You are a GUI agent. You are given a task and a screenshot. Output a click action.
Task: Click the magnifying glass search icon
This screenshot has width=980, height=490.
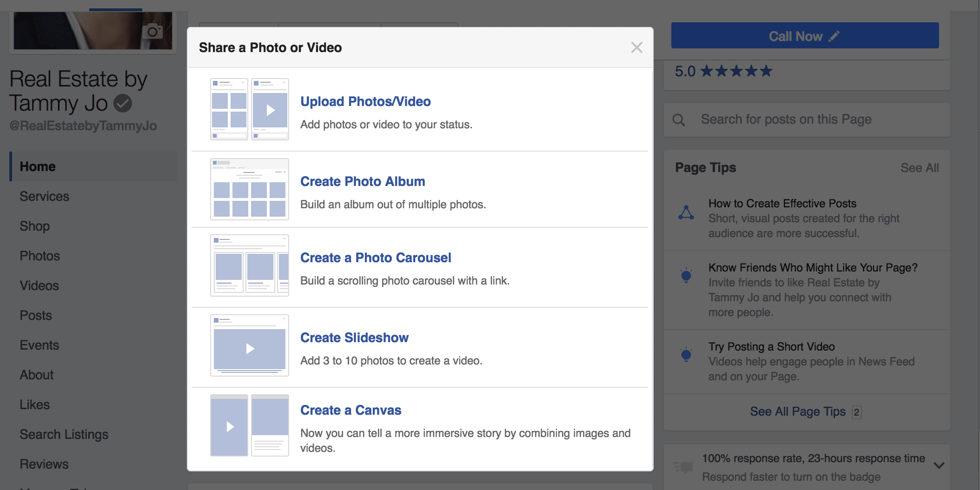[679, 120]
